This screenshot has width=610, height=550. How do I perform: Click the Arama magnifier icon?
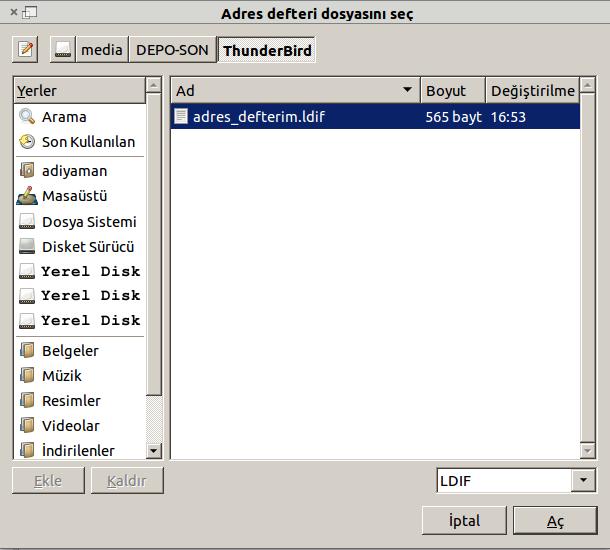pyautogui.click(x=27, y=116)
